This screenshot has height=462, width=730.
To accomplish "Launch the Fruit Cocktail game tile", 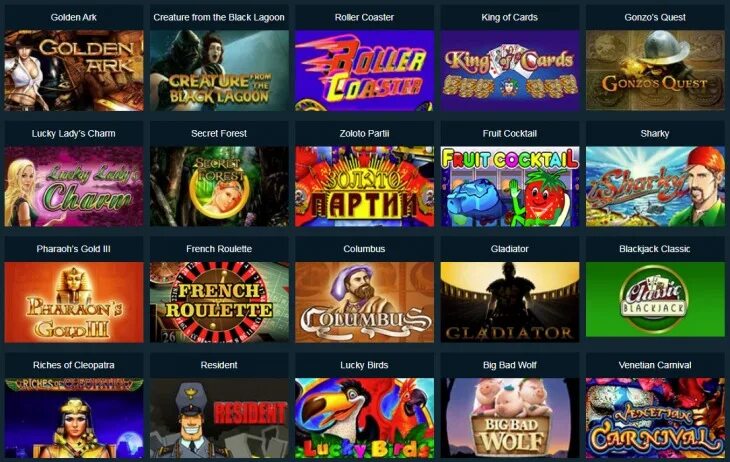I will [x=510, y=187].
